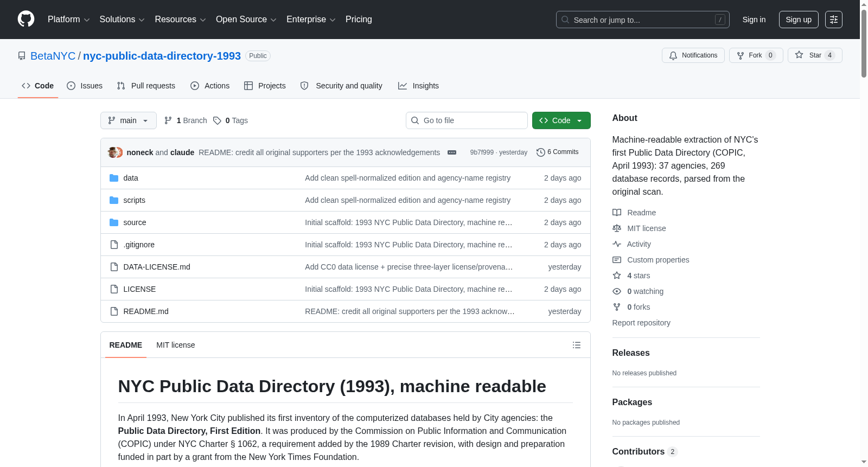Open the README.md file
Image resolution: width=868 pixels, height=467 pixels.
coord(146,311)
